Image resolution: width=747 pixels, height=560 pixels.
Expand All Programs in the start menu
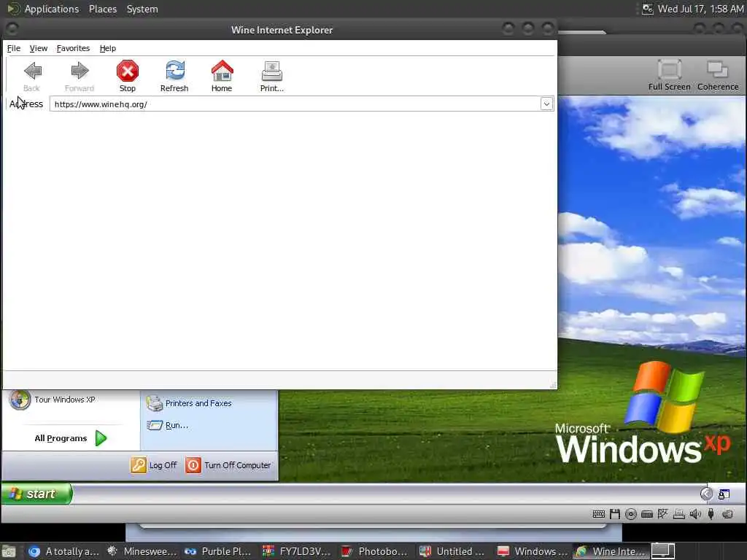(71, 438)
